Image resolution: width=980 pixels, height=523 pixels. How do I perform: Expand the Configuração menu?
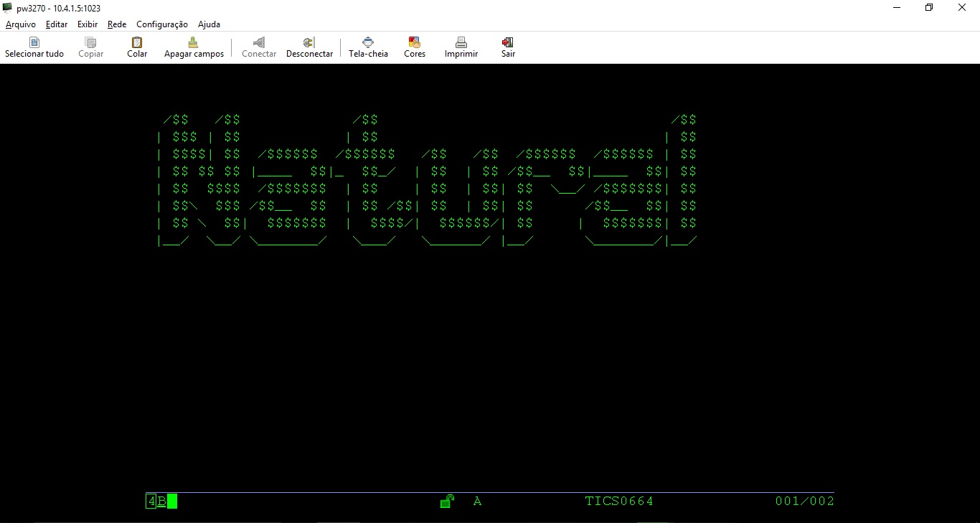pyautogui.click(x=161, y=24)
